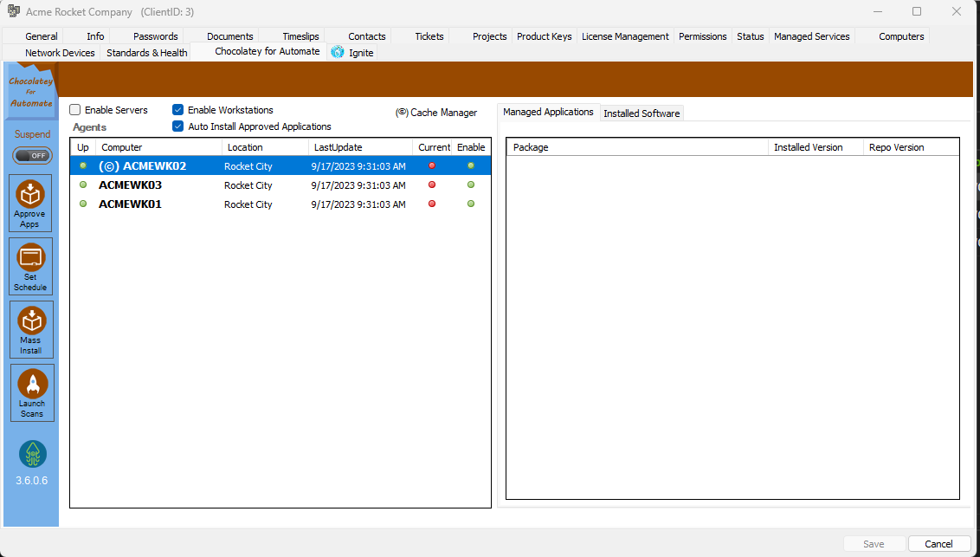Select the ACMEWK01 computer row
The height and width of the screenshot is (557, 980).
[x=280, y=204]
